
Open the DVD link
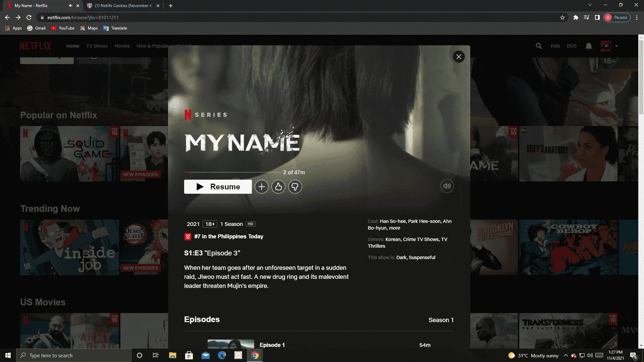click(572, 46)
